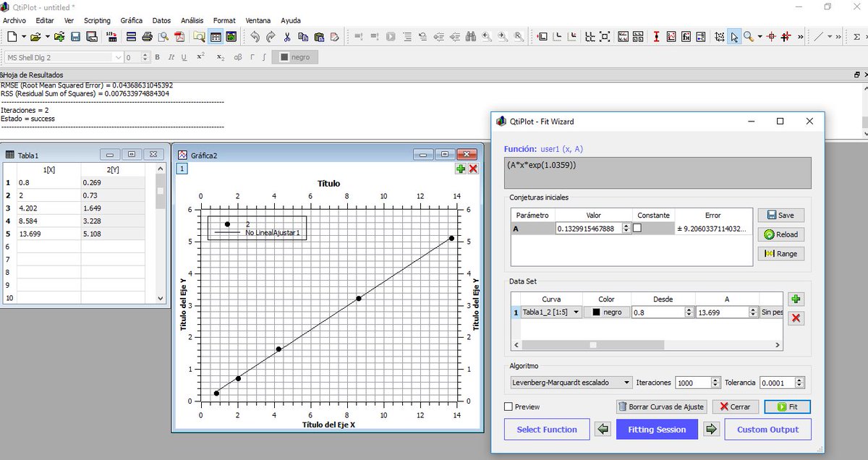Click the Reload button
Screen dimensions: 868x460
pos(781,234)
